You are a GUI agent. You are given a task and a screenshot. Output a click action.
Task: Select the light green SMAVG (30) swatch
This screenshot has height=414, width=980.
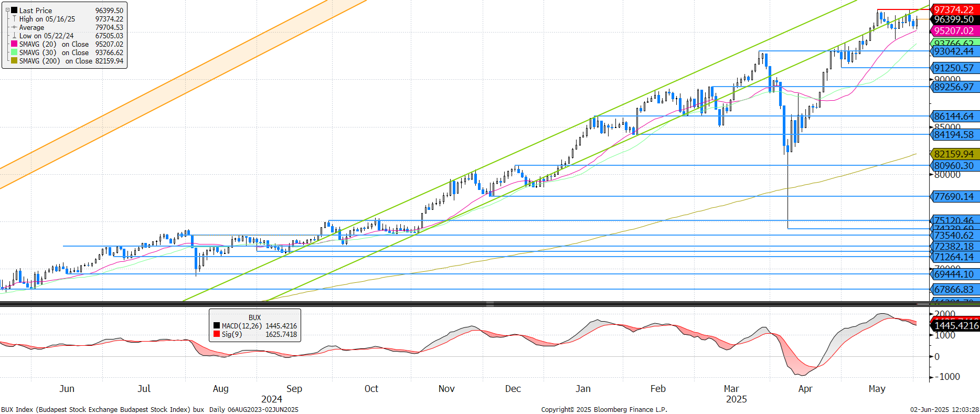click(14, 52)
